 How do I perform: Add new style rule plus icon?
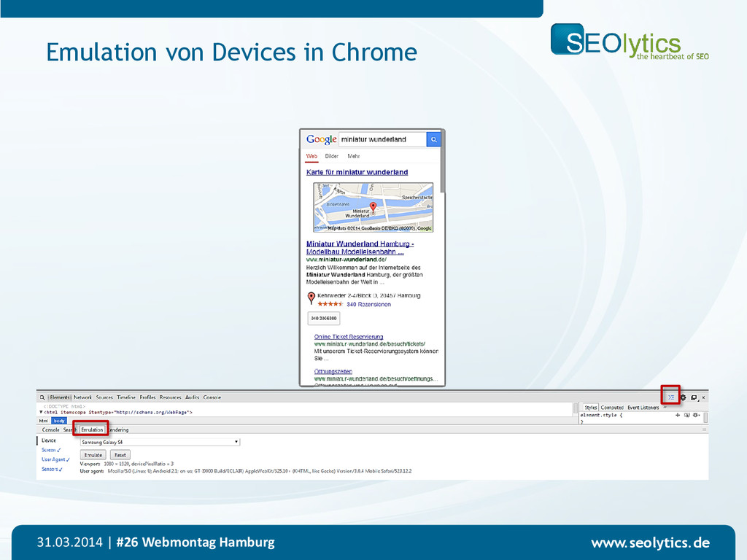point(678,415)
